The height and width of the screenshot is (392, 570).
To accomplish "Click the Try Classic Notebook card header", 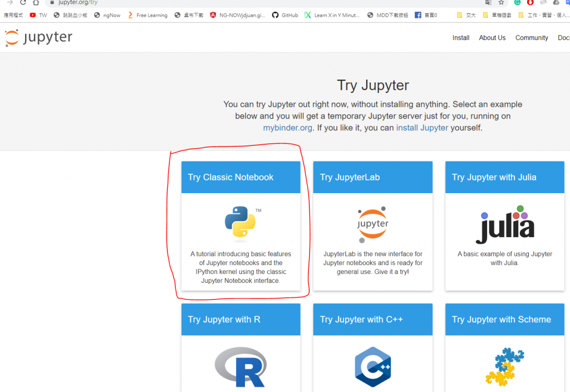I will point(240,177).
